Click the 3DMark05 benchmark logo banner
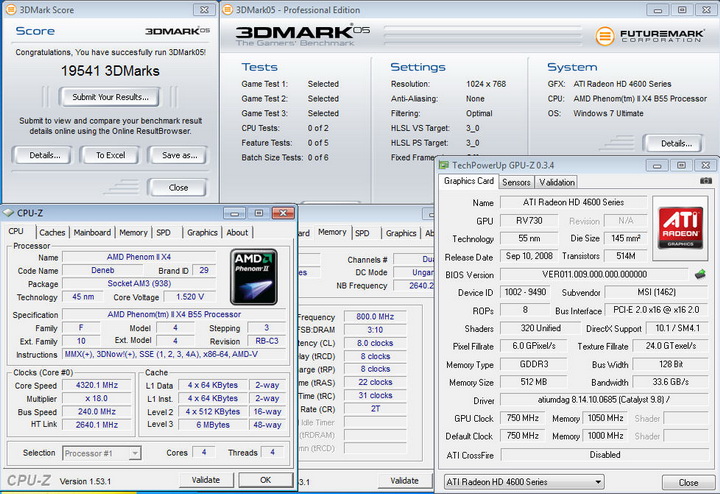 click(303, 35)
